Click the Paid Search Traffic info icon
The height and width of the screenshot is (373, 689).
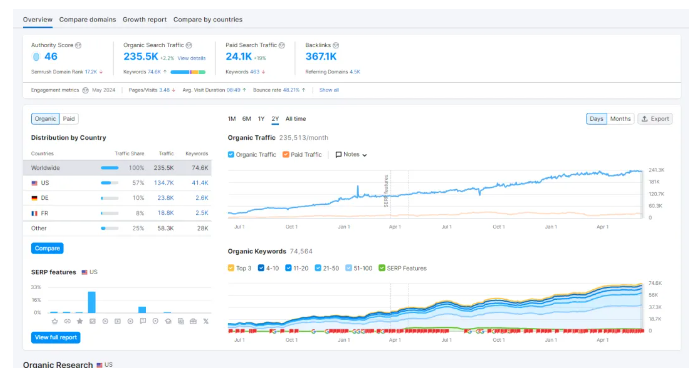pos(282,45)
